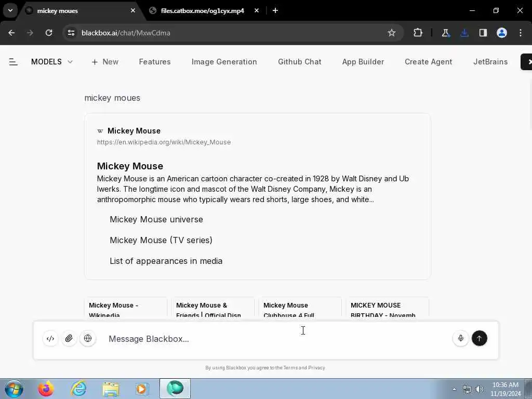Screen dimensions: 532x399
Task: Show browser downloads
Action: (x=464, y=33)
